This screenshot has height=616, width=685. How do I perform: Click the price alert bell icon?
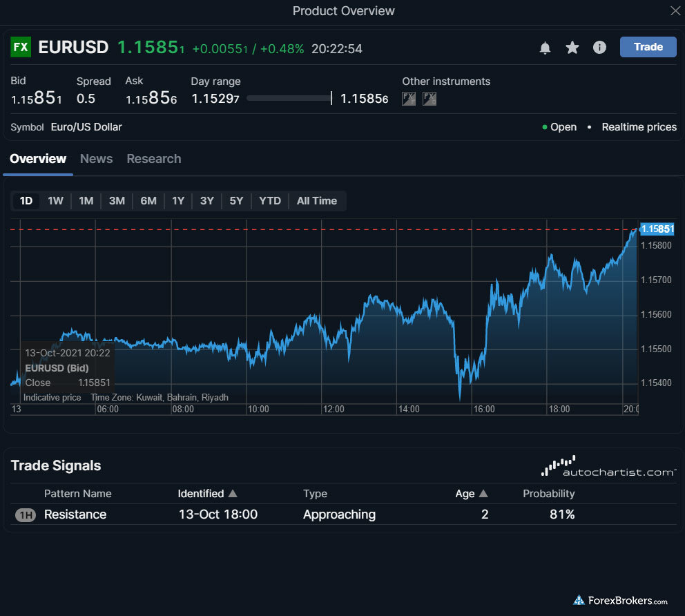(x=545, y=48)
